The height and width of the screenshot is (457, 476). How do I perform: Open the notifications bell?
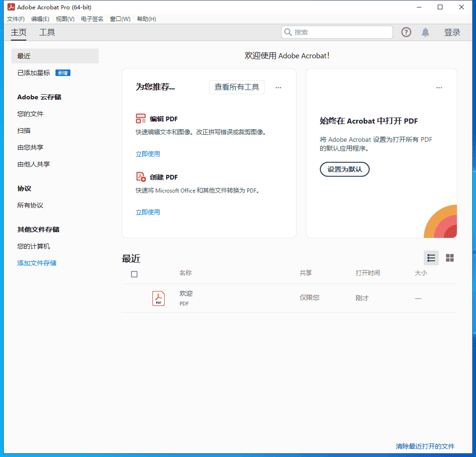(x=425, y=32)
